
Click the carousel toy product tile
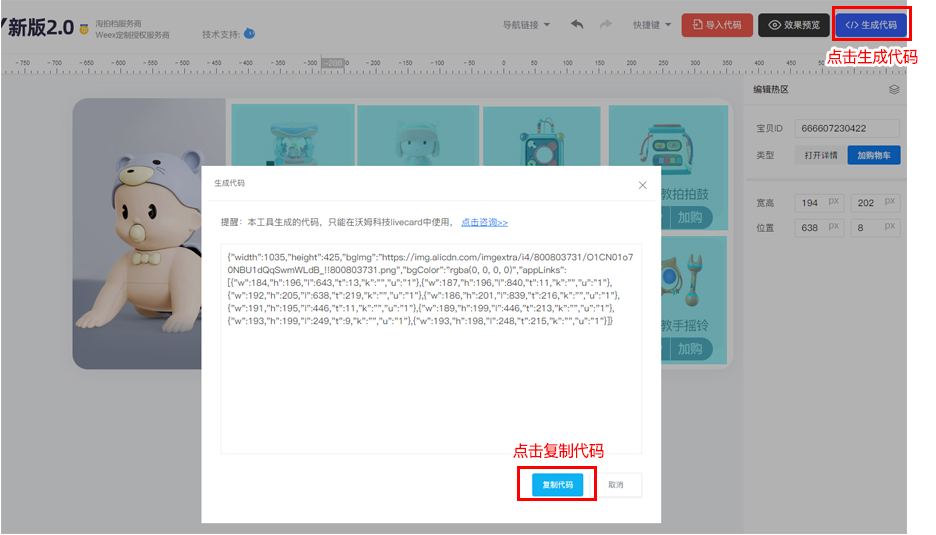pyautogui.click(x=293, y=135)
